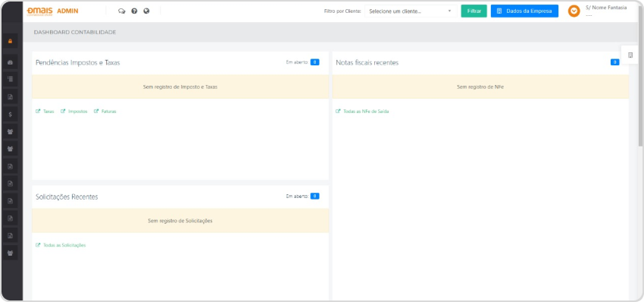Viewport: 644px width, 302px height.
Task: Click the Filtrar button
Action: [x=474, y=11]
